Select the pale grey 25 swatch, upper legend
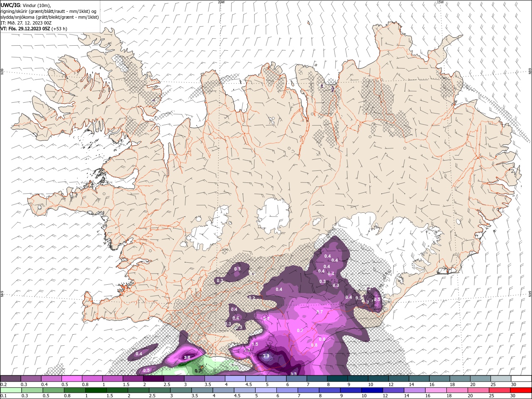This screenshot has width=532, height=399. (x=500, y=379)
